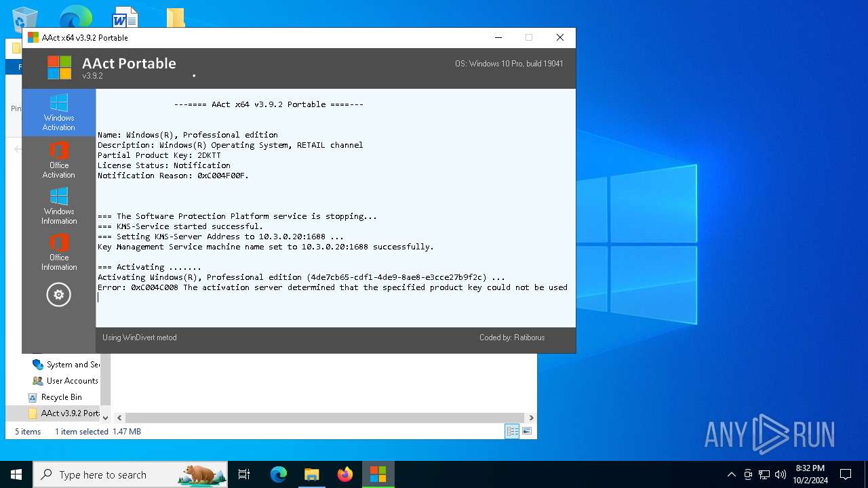Screen dimensions: 868x488
Task: Click OS build info text in header
Action: pyautogui.click(x=509, y=64)
